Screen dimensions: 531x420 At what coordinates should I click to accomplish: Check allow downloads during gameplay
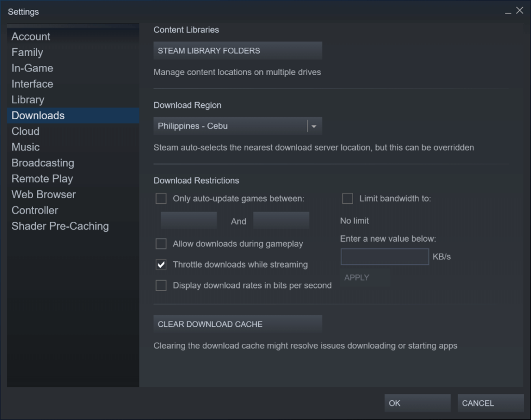(161, 244)
